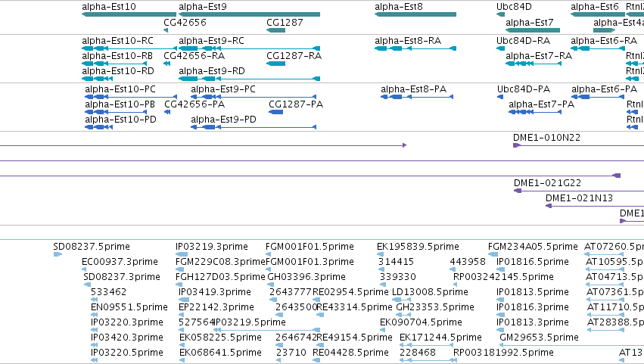The image size is (644, 364).
Task: Click the alpha-Est8 gene glyph
Action: click(x=415, y=14)
